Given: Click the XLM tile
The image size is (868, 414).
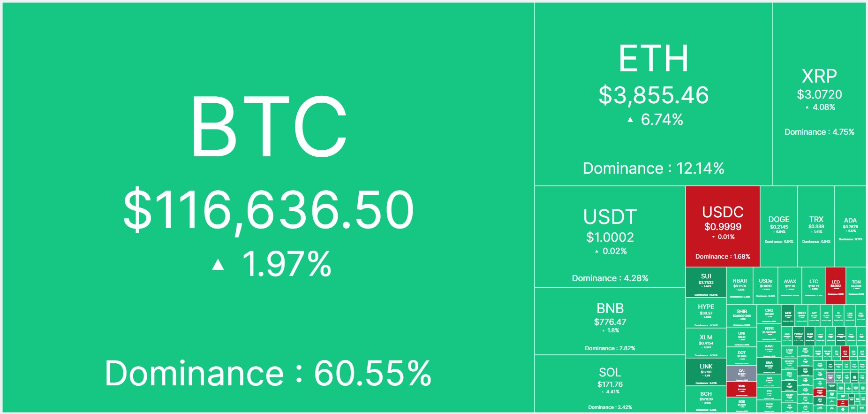Looking at the screenshot, I should click(x=706, y=343).
